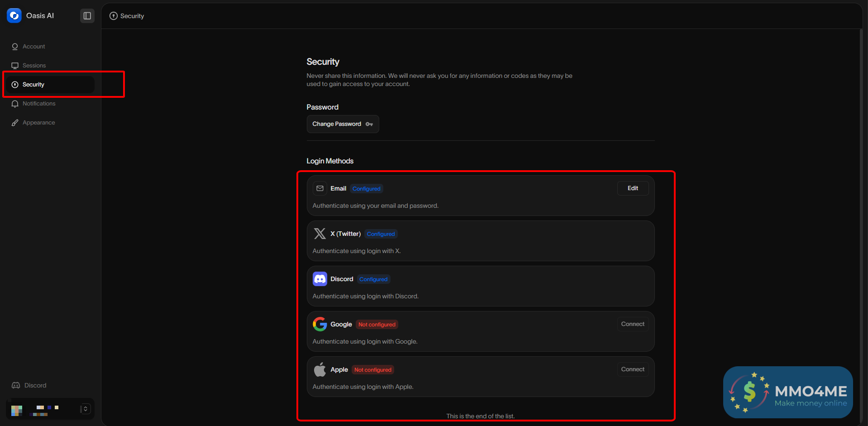Go to the Sessions section

click(34, 66)
